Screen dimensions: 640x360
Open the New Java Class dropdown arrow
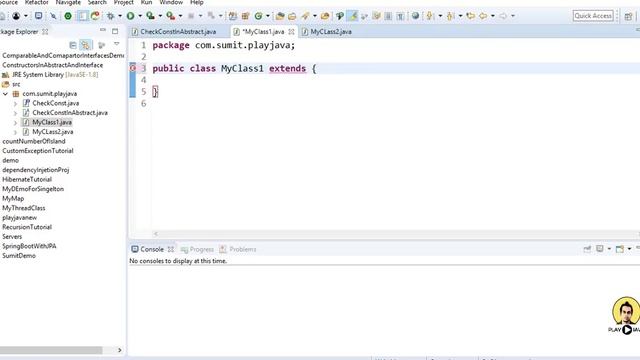pyautogui.click(x=267, y=16)
